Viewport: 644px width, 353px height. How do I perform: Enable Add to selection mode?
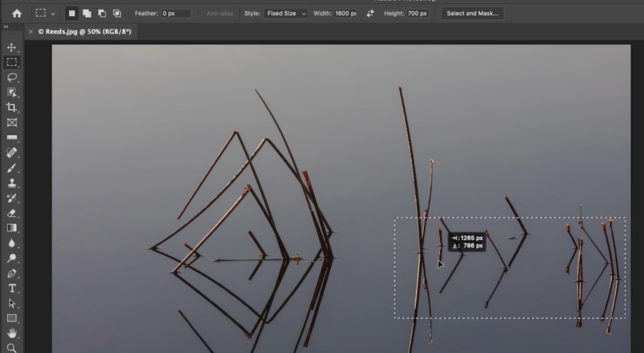coord(87,13)
